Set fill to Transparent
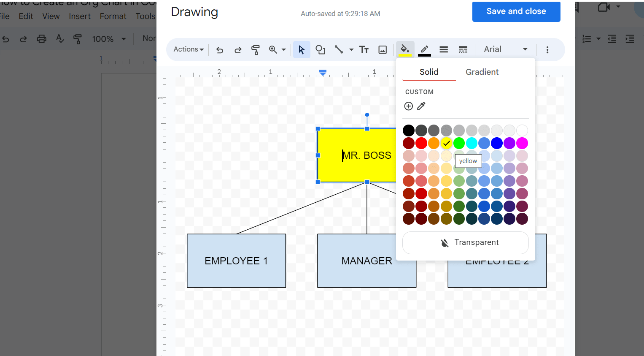 [465, 242]
